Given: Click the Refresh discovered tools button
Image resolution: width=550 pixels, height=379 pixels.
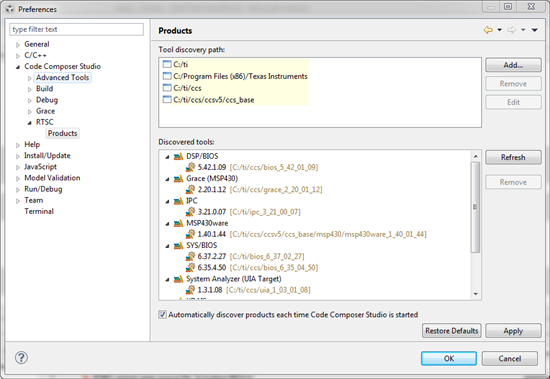Looking at the screenshot, I should 513,157.
